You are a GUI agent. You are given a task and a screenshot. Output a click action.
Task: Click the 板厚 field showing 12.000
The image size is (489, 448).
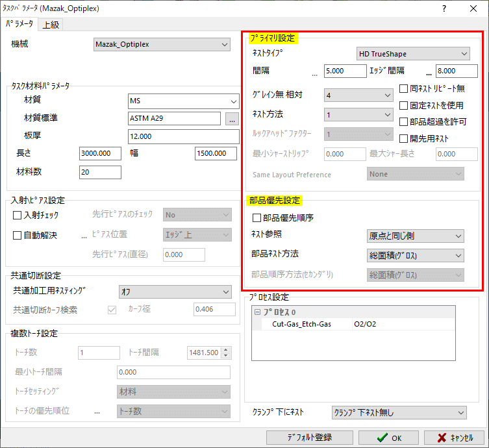point(184,136)
